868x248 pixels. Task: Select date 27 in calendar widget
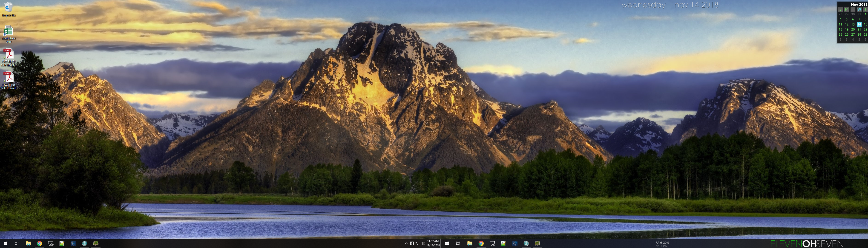pyautogui.click(x=853, y=34)
